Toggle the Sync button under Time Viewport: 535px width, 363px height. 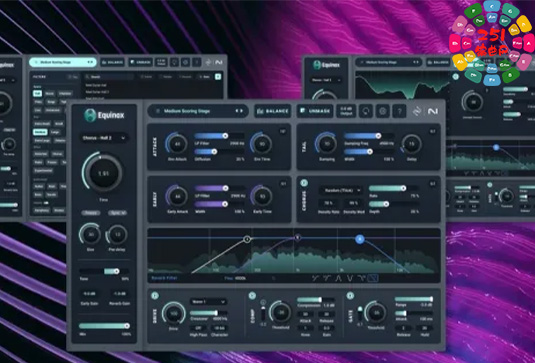click(x=118, y=213)
